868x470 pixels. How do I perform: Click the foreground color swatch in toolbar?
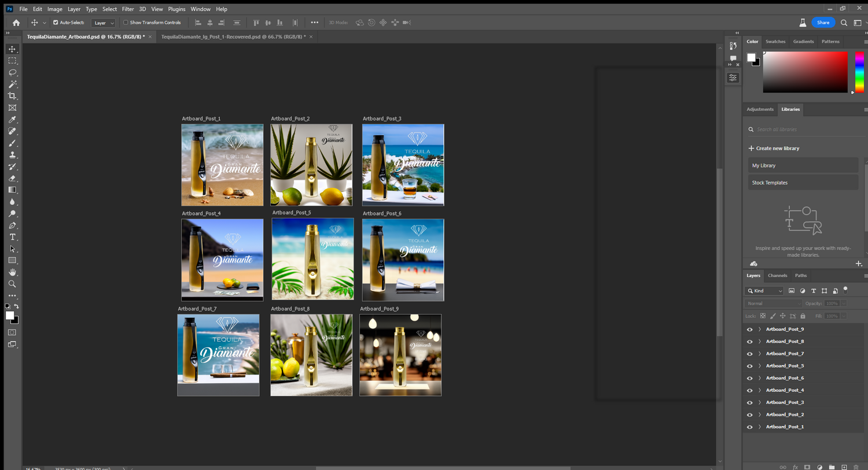10,316
